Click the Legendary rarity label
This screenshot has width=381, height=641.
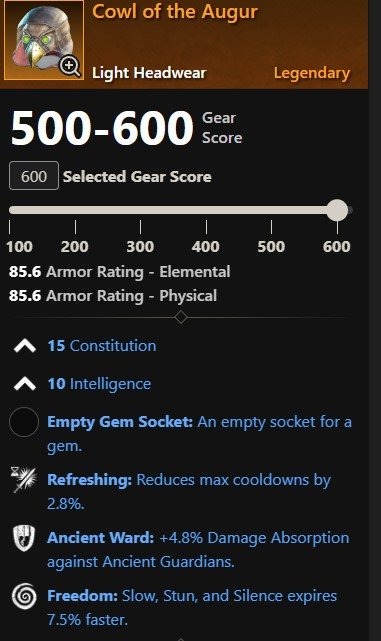point(312,73)
